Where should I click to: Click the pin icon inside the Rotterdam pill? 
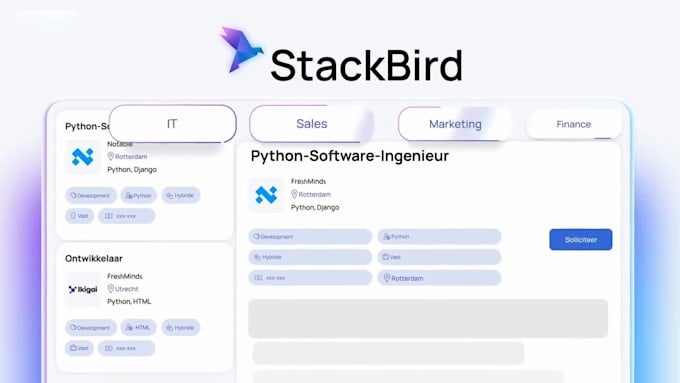(387, 278)
